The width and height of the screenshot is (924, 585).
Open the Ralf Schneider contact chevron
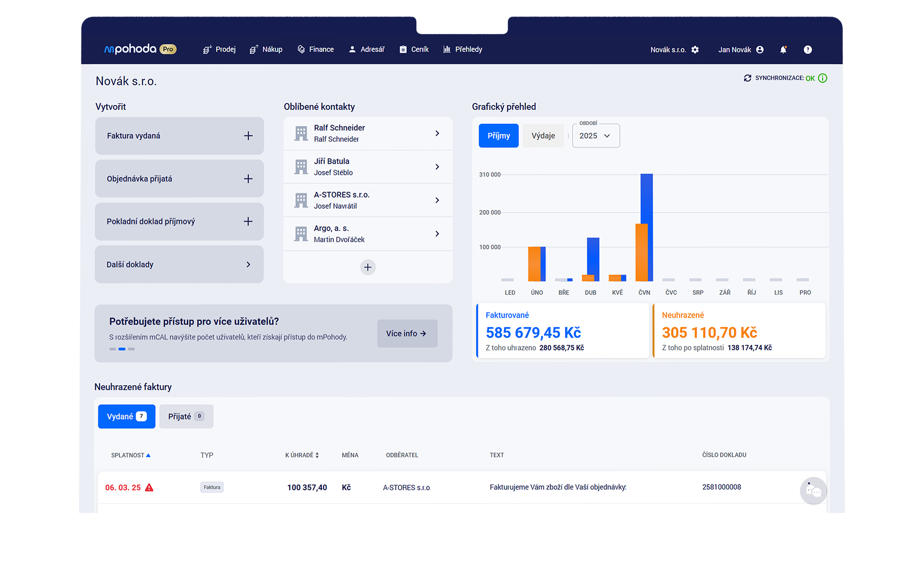click(x=437, y=133)
